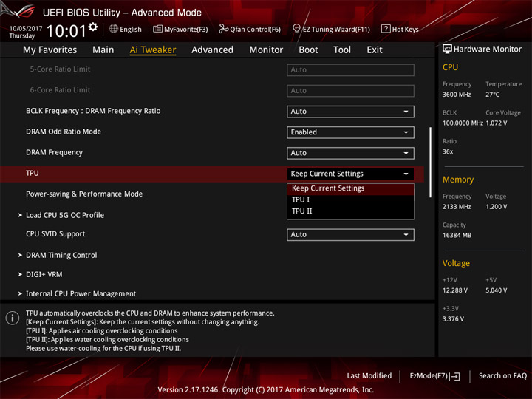Choose TPU I option

[350, 199]
